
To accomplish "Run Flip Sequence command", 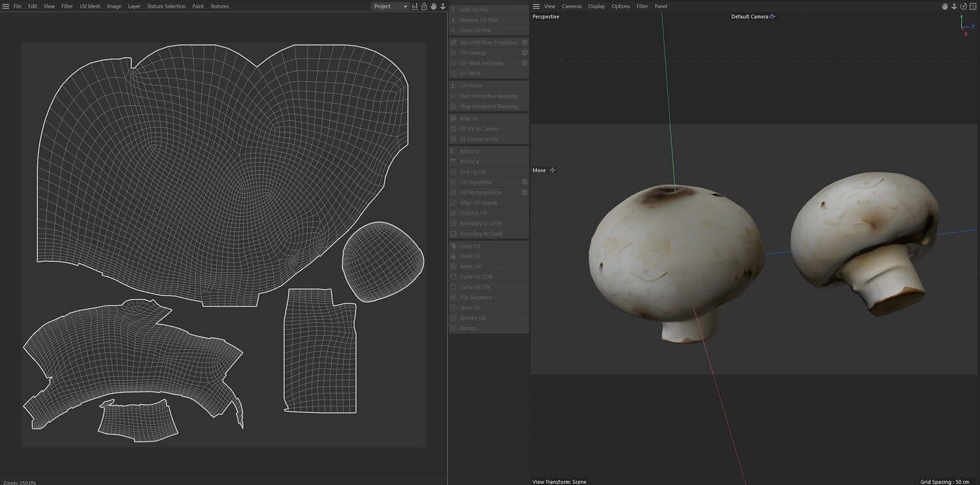I will click(489, 298).
